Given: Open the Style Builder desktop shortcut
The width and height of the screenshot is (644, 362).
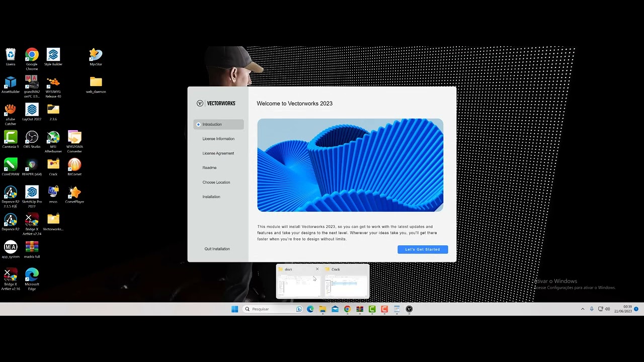Looking at the screenshot, I should pos(53,57).
